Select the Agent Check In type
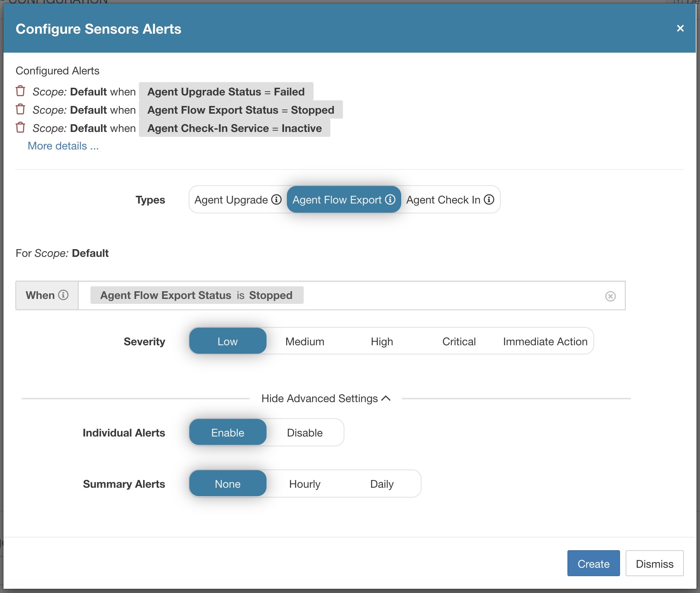The image size is (700, 593). (450, 199)
